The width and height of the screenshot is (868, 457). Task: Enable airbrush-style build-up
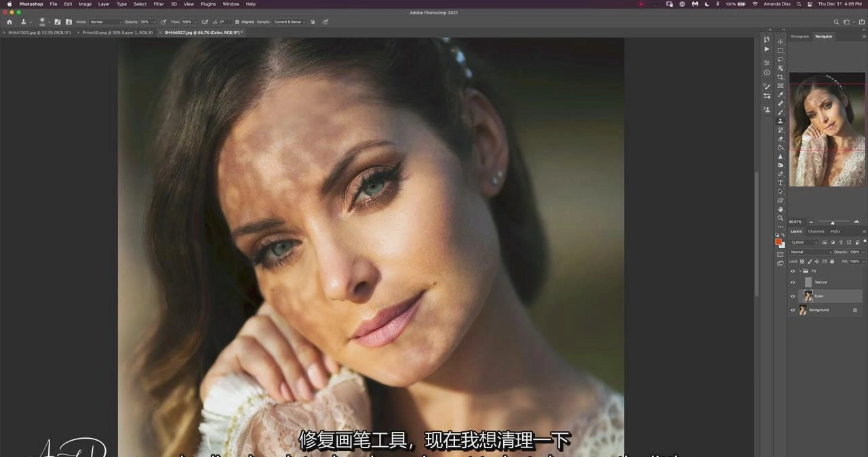(205, 22)
